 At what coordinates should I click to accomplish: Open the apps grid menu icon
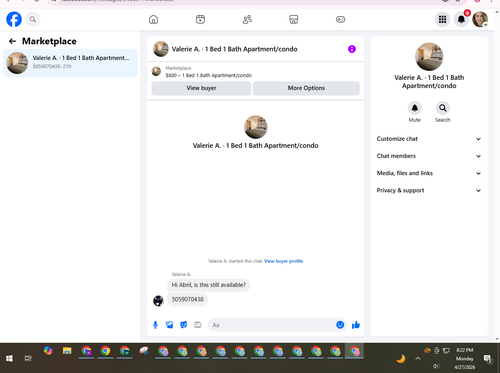click(x=442, y=19)
